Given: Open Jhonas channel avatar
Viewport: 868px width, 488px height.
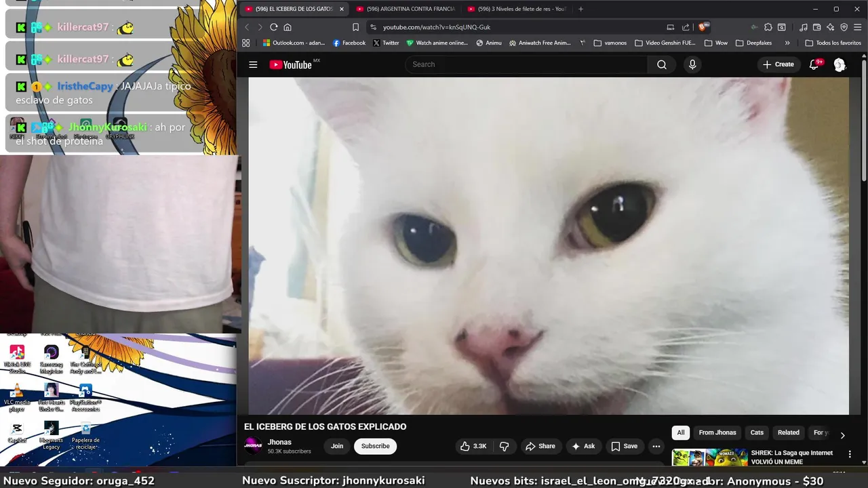Looking at the screenshot, I should coord(253,445).
